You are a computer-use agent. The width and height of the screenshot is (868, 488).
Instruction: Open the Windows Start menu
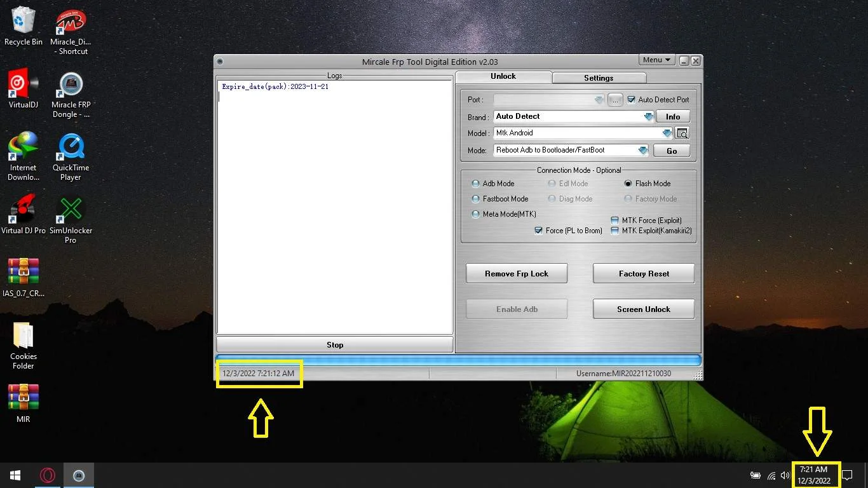click(x=15, y=475)
